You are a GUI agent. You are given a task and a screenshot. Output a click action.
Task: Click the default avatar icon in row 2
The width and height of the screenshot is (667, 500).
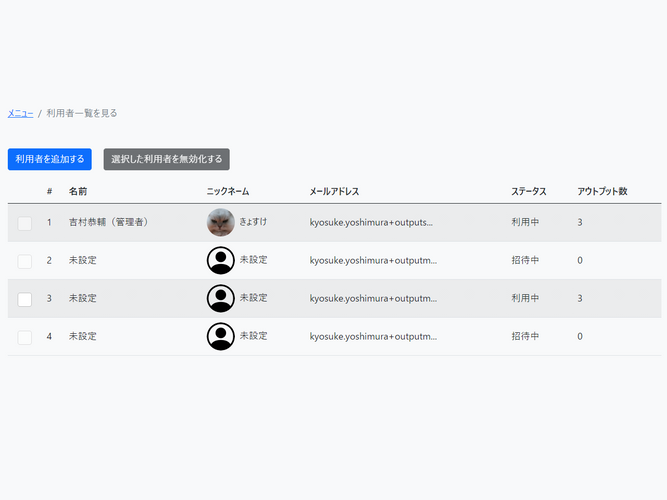[x=220, y=260]
